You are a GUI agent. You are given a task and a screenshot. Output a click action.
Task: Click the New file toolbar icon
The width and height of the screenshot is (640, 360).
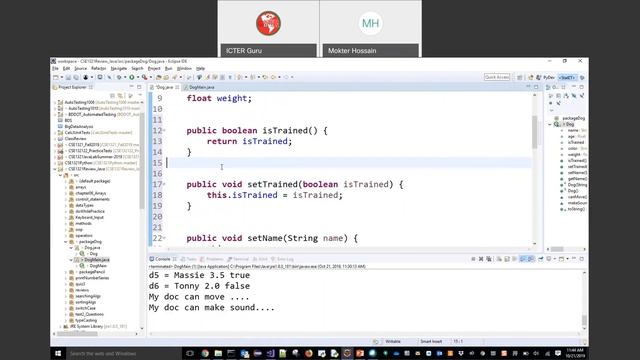tap(56, 77)
